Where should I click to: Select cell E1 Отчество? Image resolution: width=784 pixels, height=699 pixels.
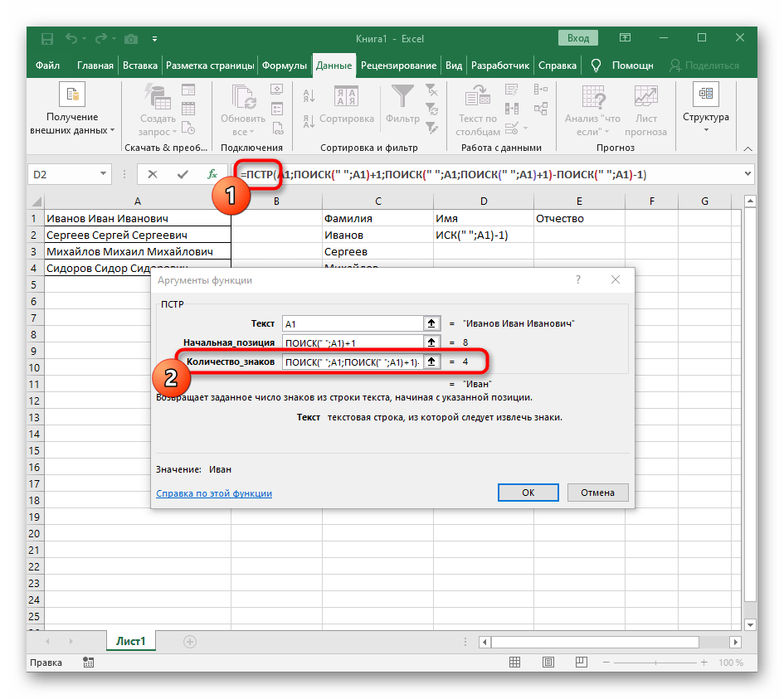579,218
